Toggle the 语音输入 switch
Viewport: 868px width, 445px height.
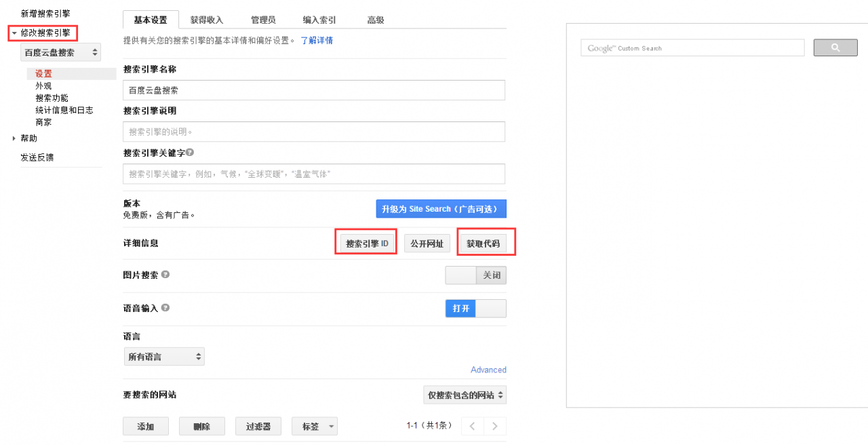pos(475,309)
